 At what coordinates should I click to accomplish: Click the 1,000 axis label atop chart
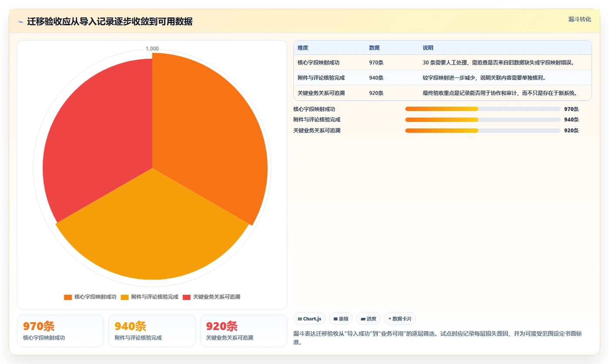coord(152,49)
